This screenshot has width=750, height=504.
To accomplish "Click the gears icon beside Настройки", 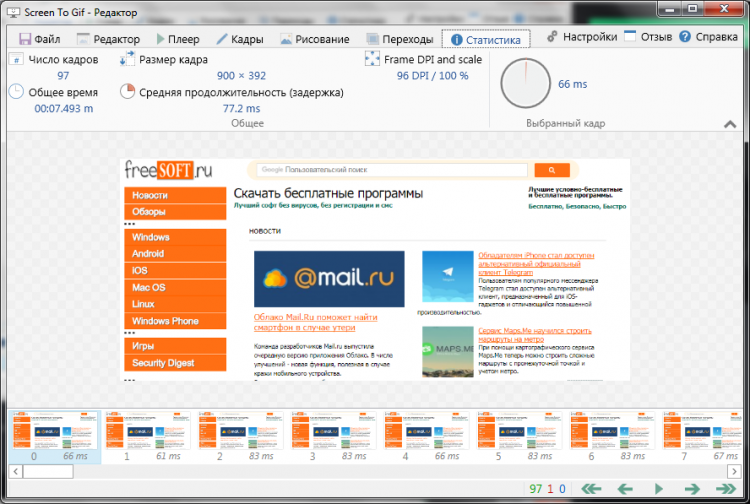I will [552, 36].
